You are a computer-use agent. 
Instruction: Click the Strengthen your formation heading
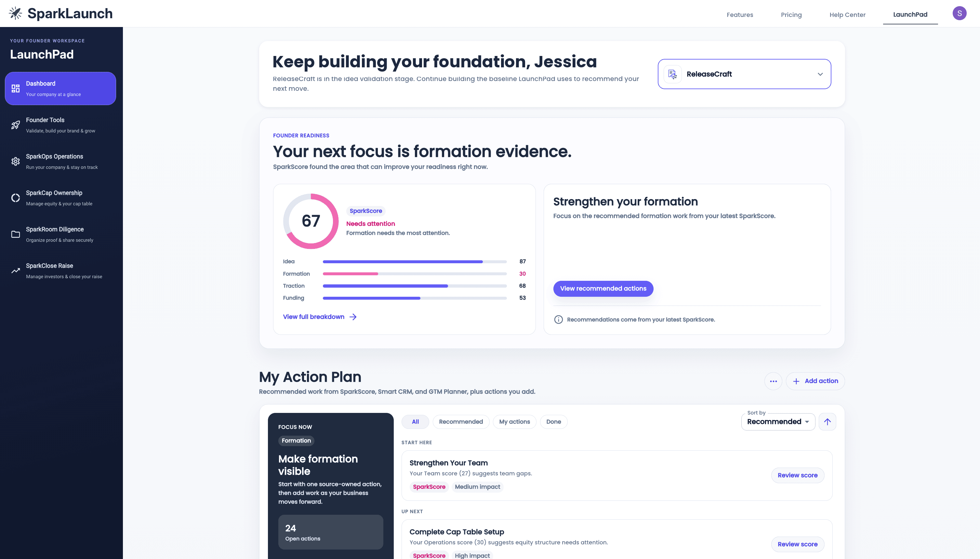tap(625, 202)
